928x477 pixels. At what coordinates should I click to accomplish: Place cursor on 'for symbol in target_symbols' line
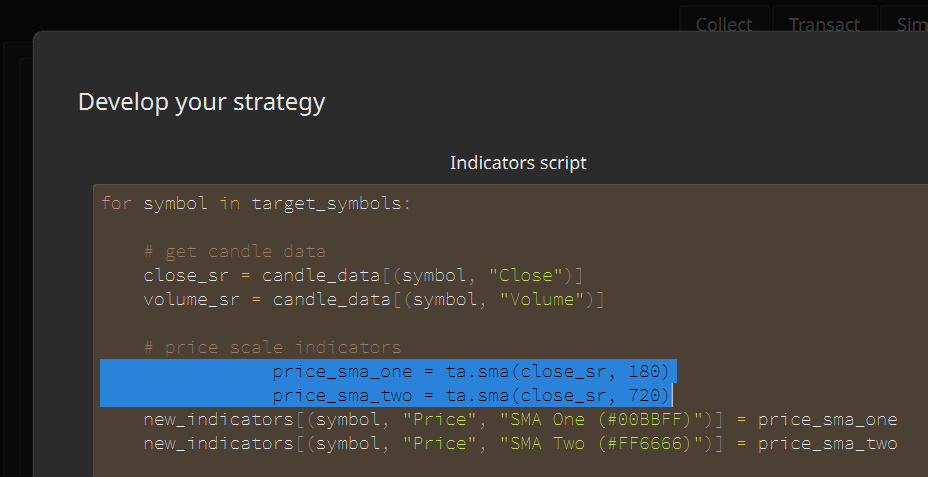tap(255, 203)
